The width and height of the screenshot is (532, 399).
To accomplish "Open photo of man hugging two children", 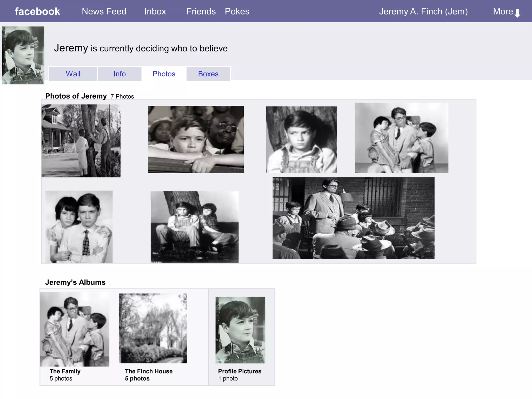I will pos(401,138).
